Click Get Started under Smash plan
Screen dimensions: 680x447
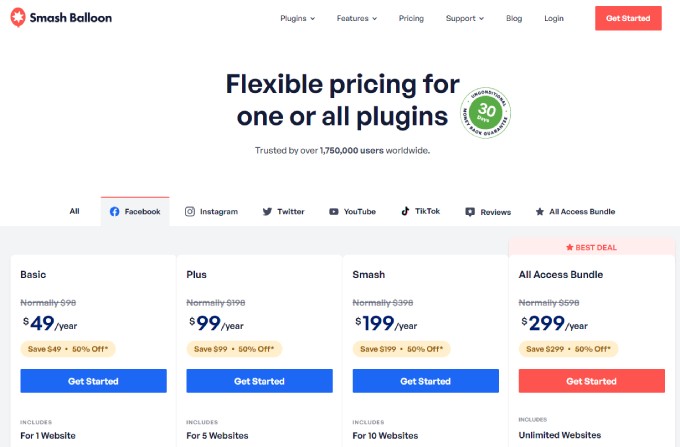(x=425, y=381)
